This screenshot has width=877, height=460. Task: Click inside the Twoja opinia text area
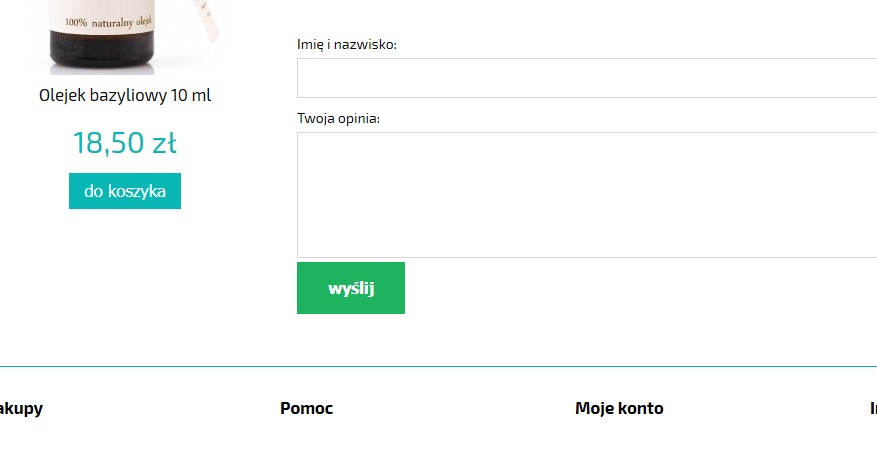coord(587,195)
